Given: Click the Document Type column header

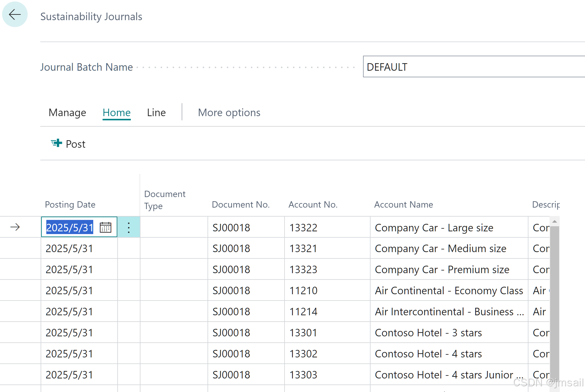Looking at the screenshot, I should (165, 200).
